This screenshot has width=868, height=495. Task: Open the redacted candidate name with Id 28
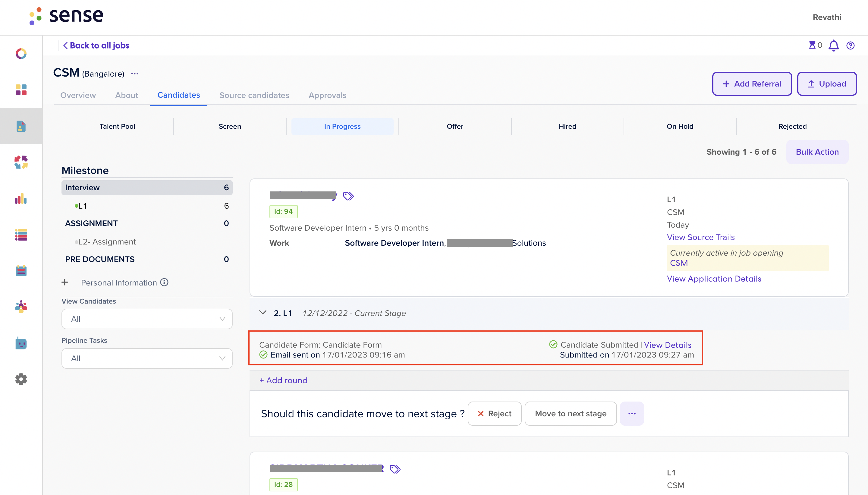[x=327, y=468]
